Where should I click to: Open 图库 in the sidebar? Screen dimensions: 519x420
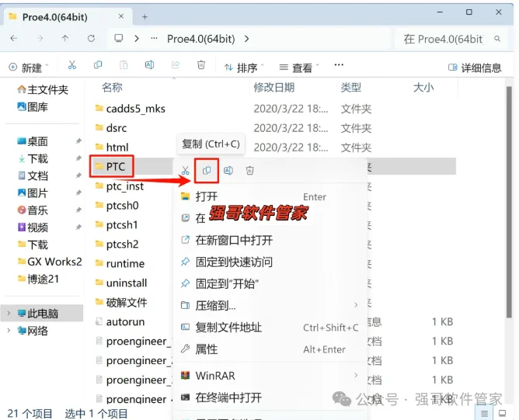(33, 107)
